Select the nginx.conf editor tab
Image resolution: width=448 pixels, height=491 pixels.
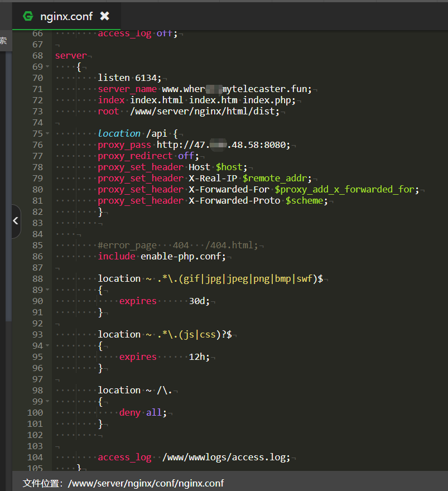pos(66,16)
